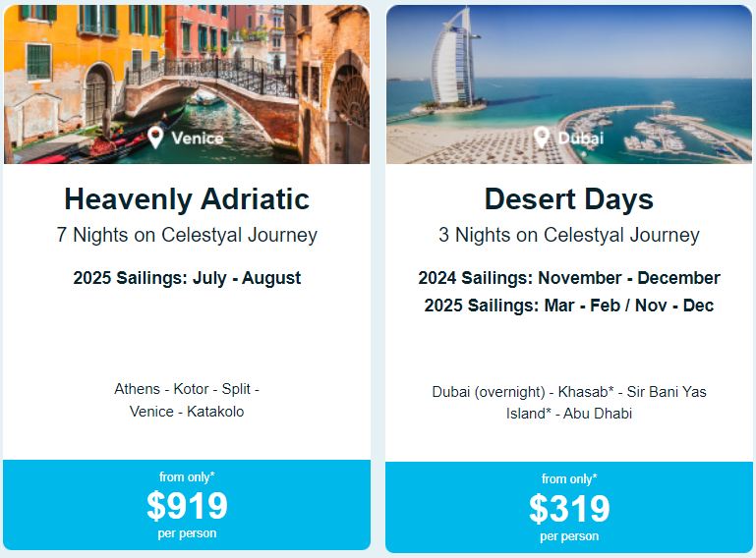This screenshot has width=756, height=558.
Task: Click 'per person' under the $919 price
Action: (187, 533)
